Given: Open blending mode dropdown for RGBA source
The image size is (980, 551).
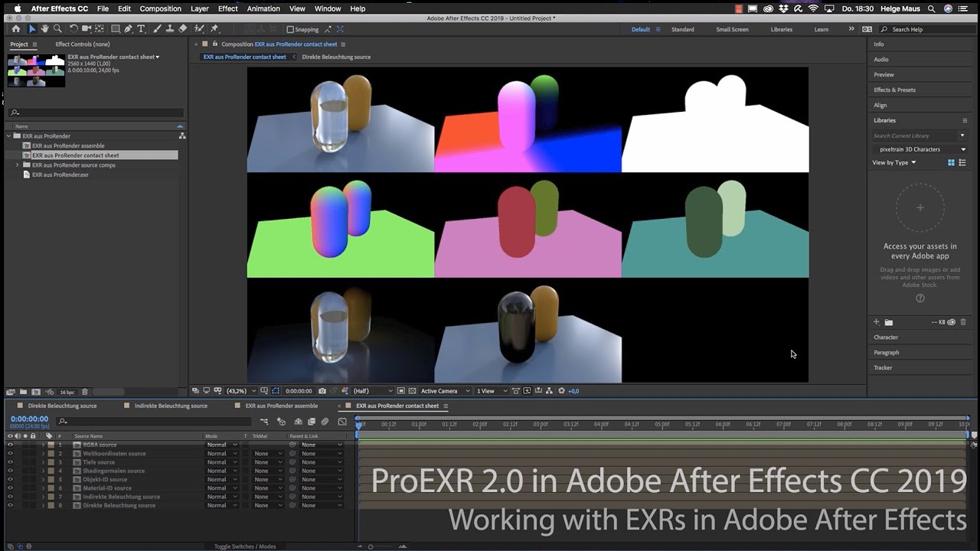Looking at the screenshot, I should point(222,445).
